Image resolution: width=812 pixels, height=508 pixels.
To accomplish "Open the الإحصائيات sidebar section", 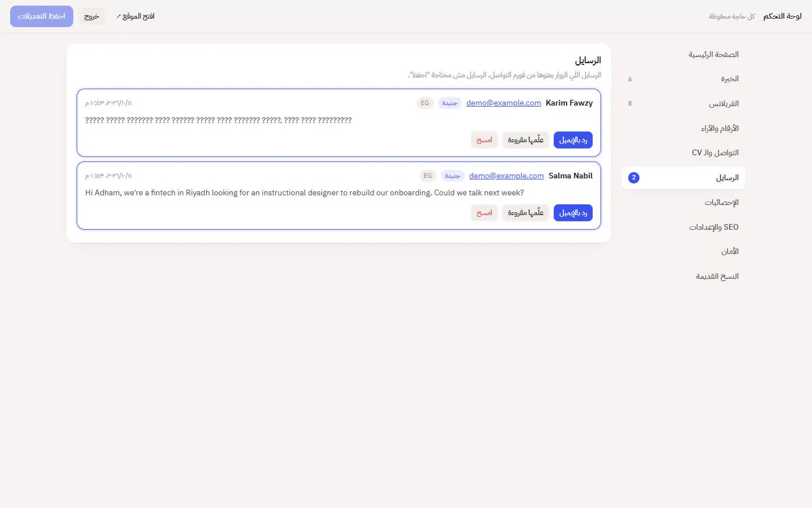I will click(x=683, y=202).
